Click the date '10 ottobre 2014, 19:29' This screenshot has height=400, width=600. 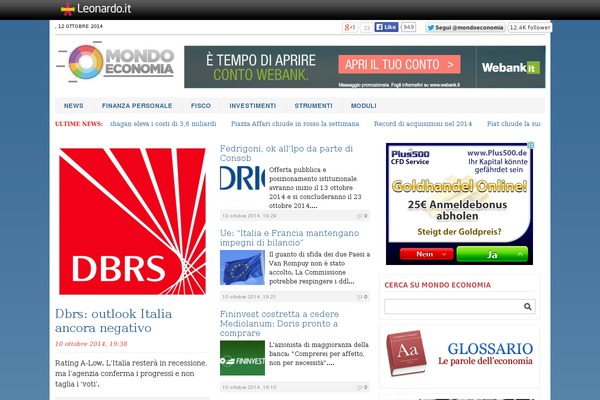249,216
